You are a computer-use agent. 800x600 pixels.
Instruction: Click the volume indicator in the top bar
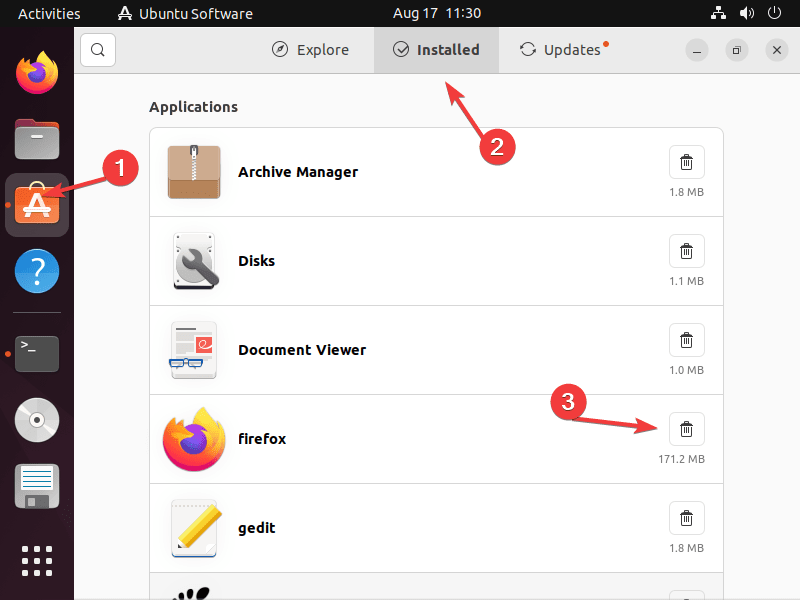[x=748, y=13]
